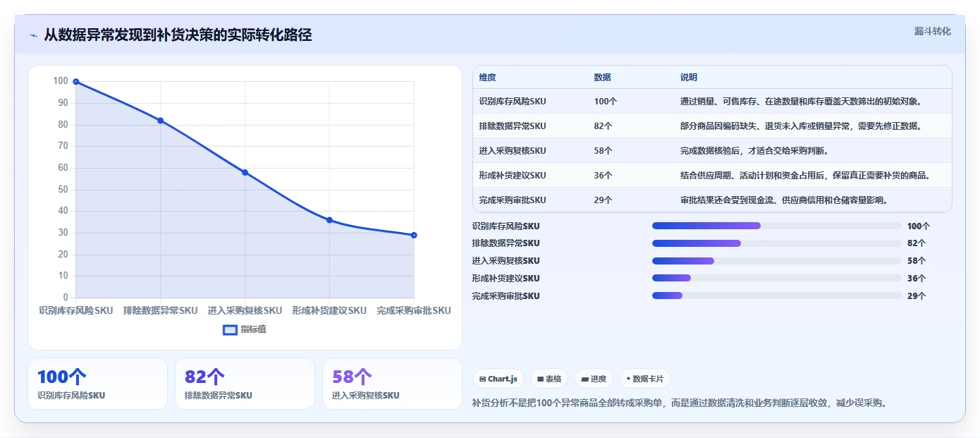Click the chart data point at value 82

(161, 121)
